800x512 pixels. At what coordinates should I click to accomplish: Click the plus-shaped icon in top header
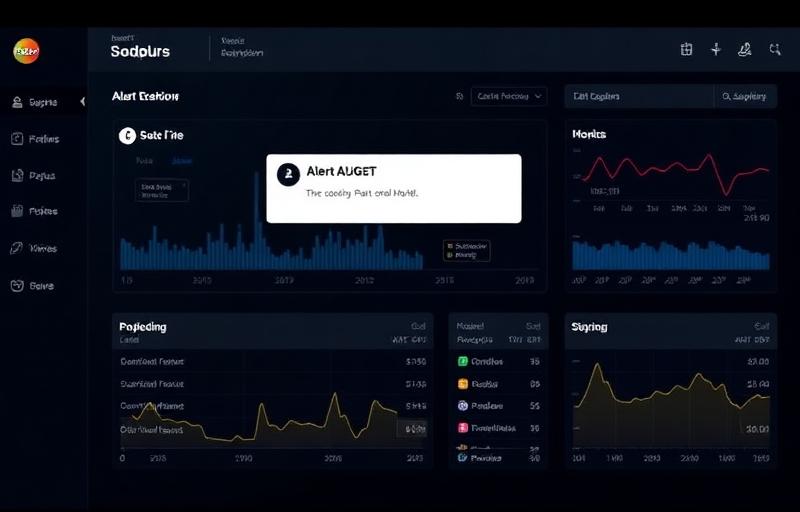(716, 49)
